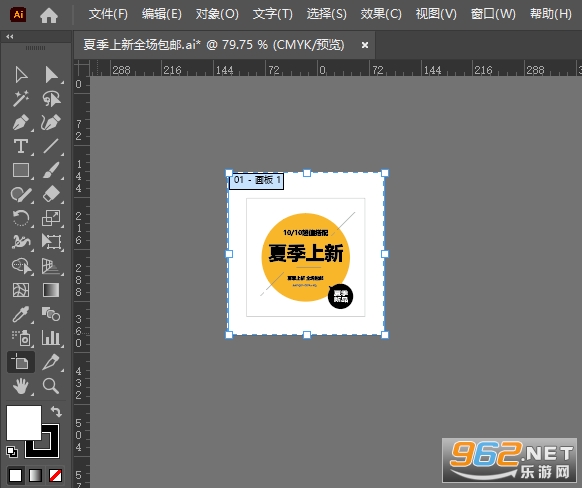This screenshot has width=582, height=488.
Task: Select the Warp width tool
Action: 21,242
